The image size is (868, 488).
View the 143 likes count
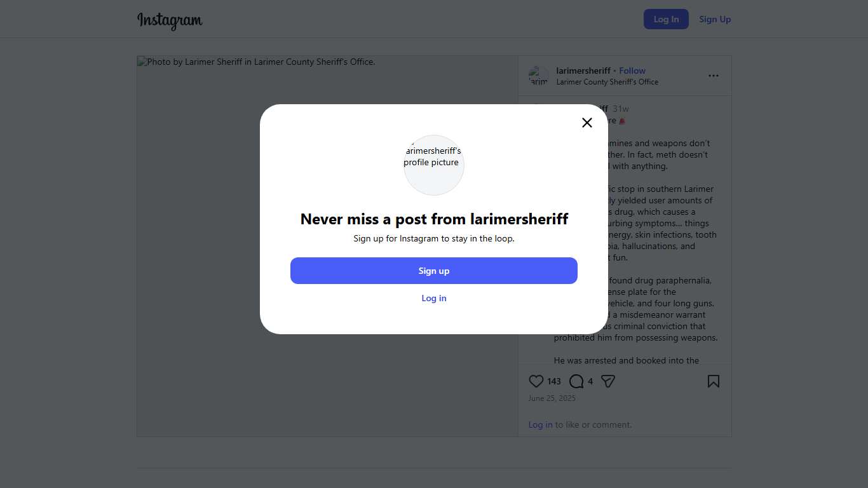point(554,381)
